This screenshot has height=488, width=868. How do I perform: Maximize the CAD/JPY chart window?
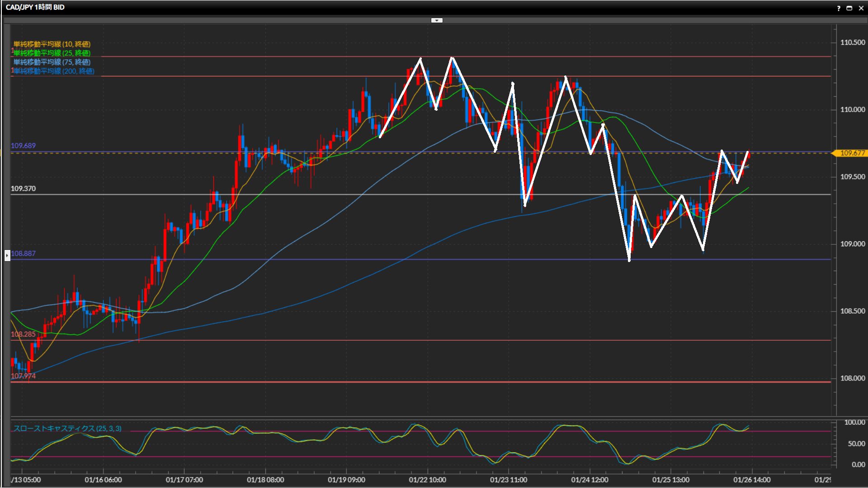849,8
